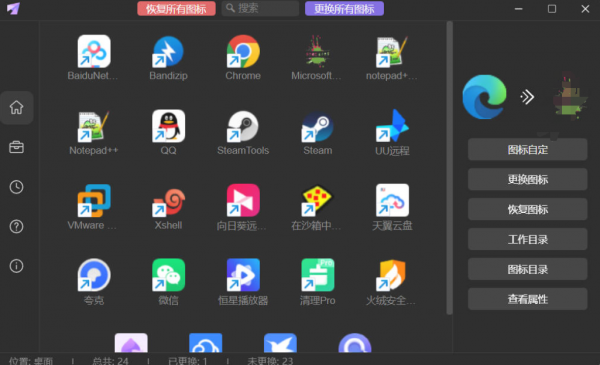Select the 夸克 browser icon
This screenshot has width=600, height=365.
(x=94, y=275)
